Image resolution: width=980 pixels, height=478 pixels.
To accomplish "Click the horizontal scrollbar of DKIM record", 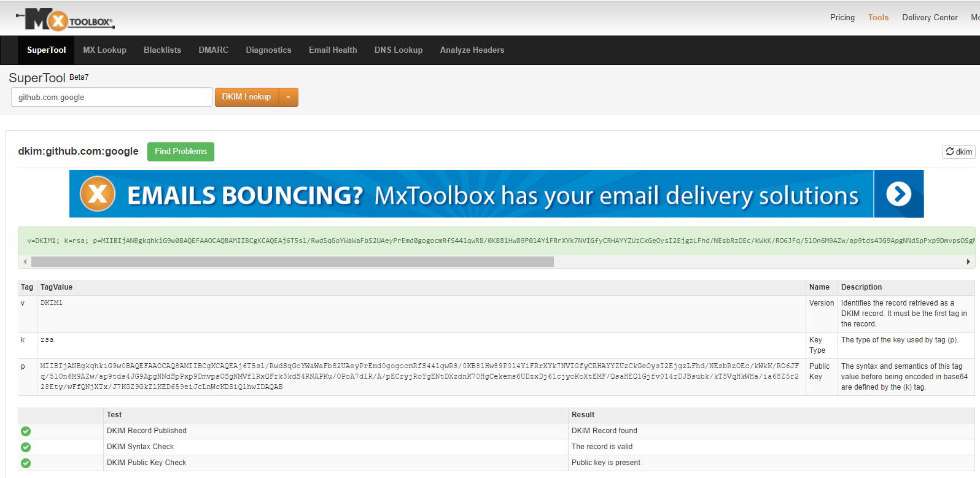I will pyautogui.click(x=292, y=262).
